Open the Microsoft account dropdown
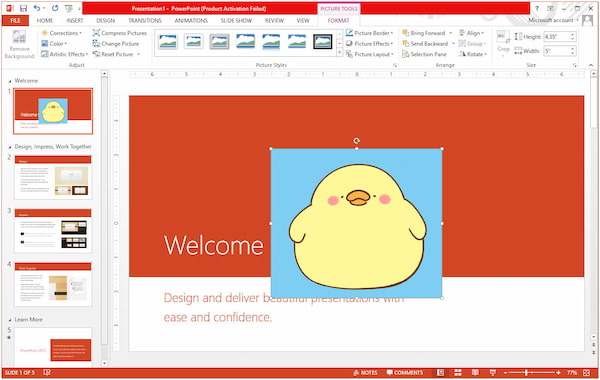Image resolution: width=600 pixels, height=380 pixels. click(553, 20)
